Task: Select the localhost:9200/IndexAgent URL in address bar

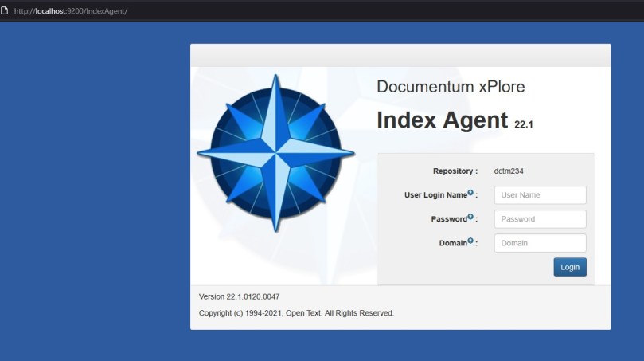Action: (x=70, y=11)
